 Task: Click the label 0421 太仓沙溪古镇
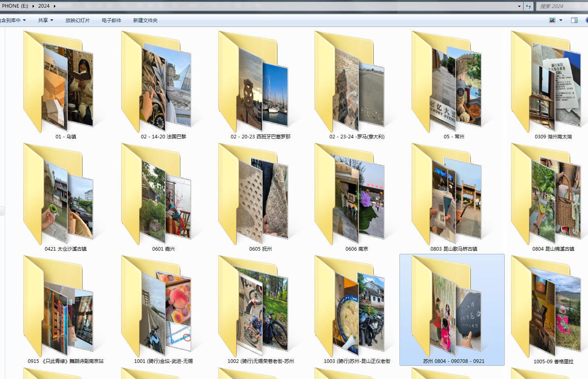66,249
